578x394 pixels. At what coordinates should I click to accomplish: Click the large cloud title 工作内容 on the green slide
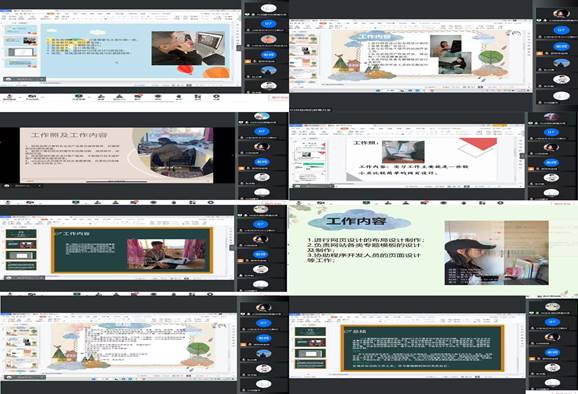(356, 221)
